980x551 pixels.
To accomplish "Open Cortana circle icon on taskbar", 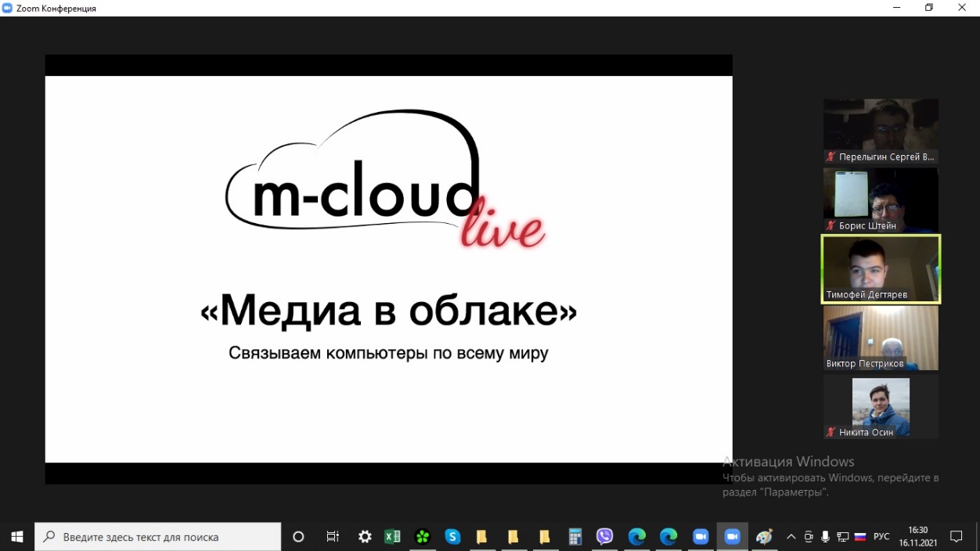I will (298, 537).
